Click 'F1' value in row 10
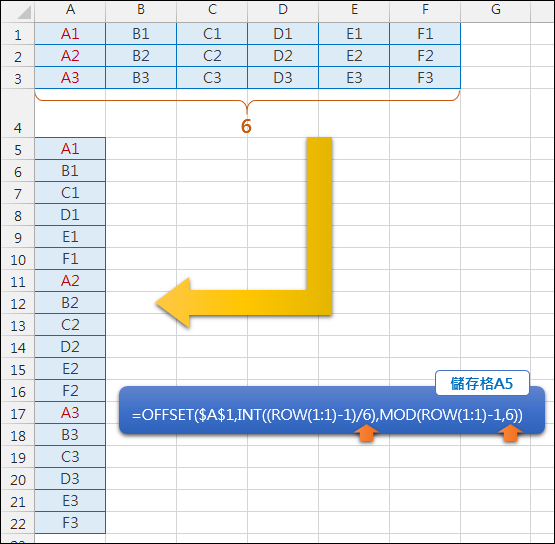555x544 pixels. 70,259
